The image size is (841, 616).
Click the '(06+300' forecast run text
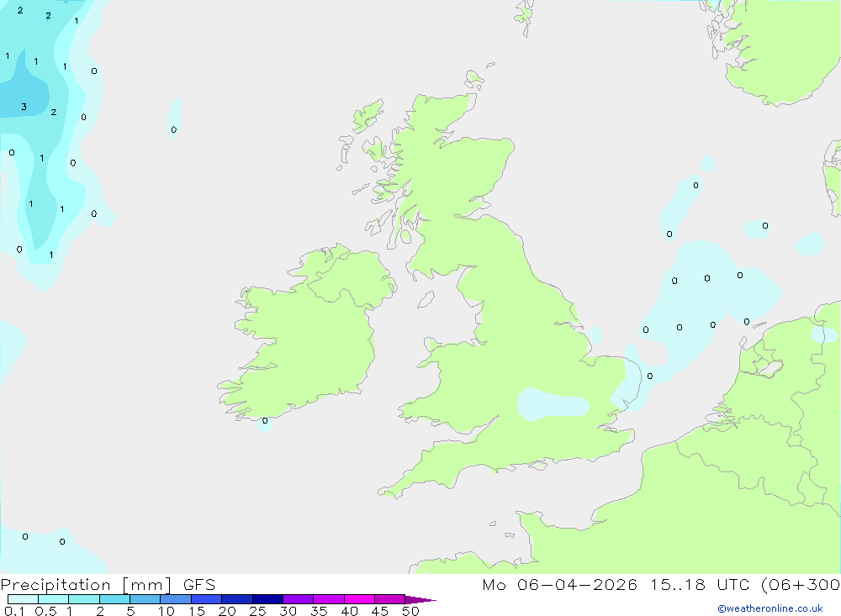pos(801,584)
